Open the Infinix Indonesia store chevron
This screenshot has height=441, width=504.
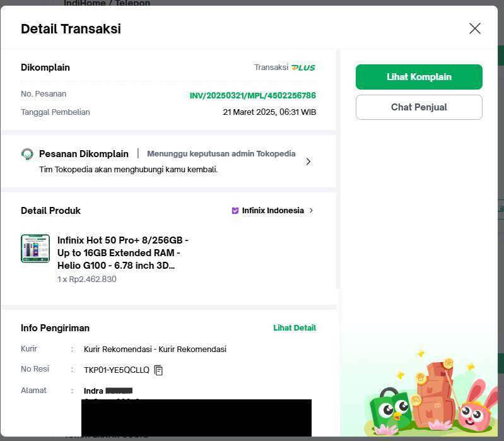pyautogui.click(x=311, y=211)
